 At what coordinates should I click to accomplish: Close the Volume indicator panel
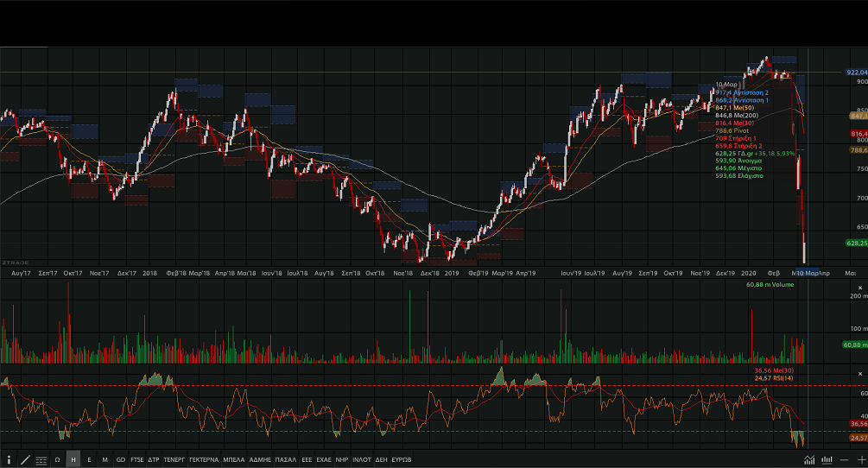859,287
